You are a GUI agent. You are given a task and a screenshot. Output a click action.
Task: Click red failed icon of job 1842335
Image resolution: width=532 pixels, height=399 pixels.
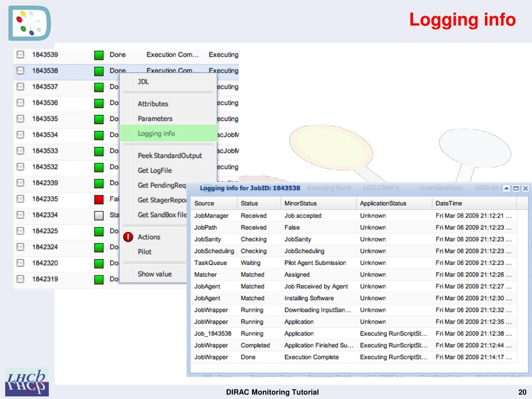[x=99, y=199]
